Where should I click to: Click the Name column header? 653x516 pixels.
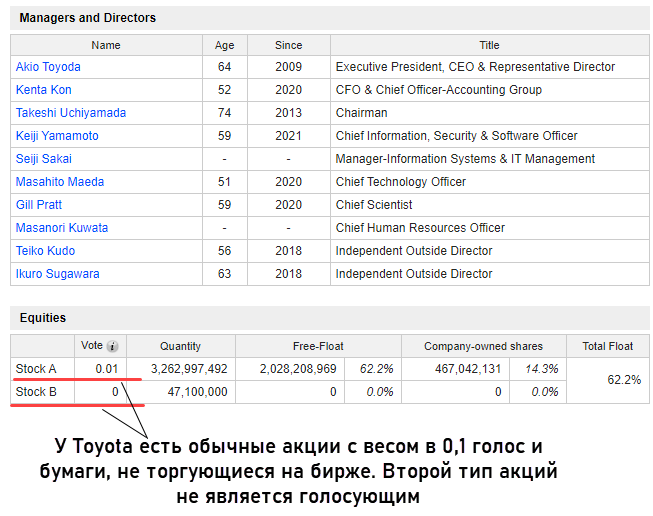106,45
